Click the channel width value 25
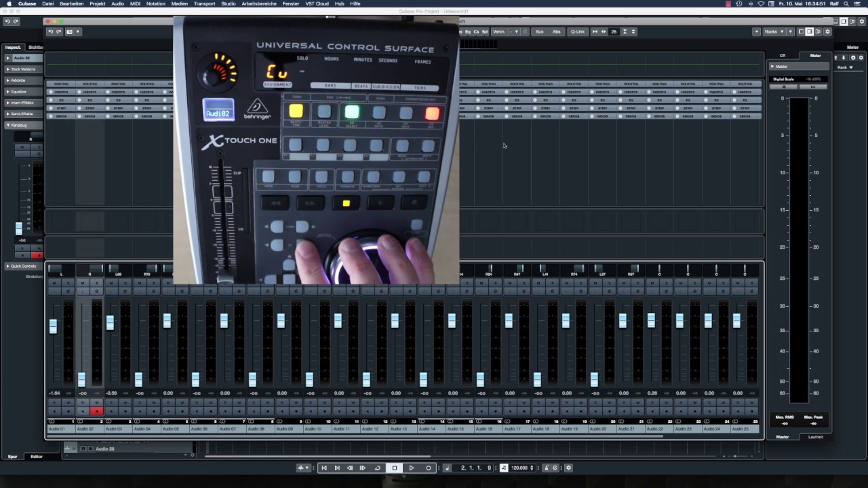 click(x=614, y=32)
